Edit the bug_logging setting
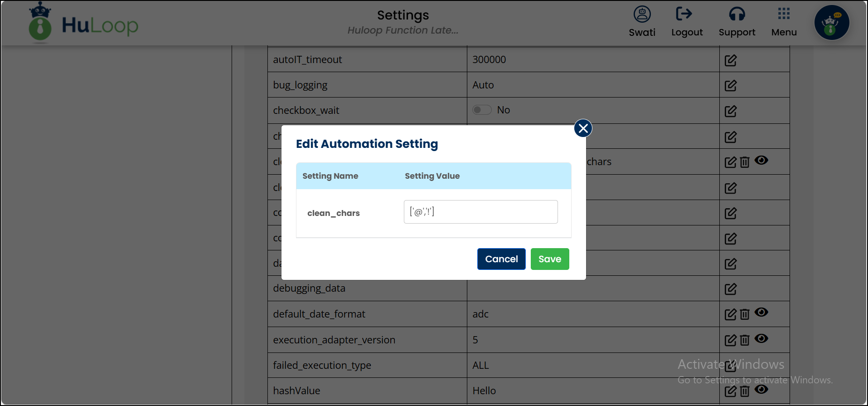The image size is (868, 406). pyautogui.click(x=730, y=86)
